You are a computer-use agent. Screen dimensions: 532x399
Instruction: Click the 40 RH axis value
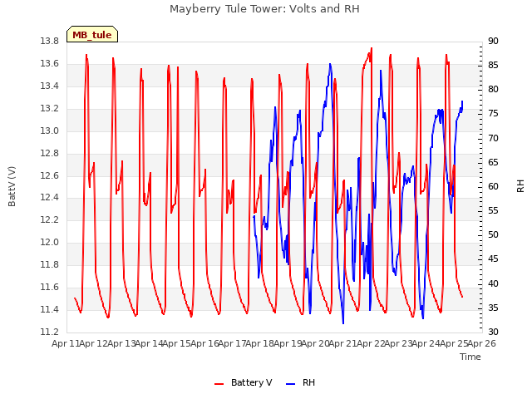point(493,283)
